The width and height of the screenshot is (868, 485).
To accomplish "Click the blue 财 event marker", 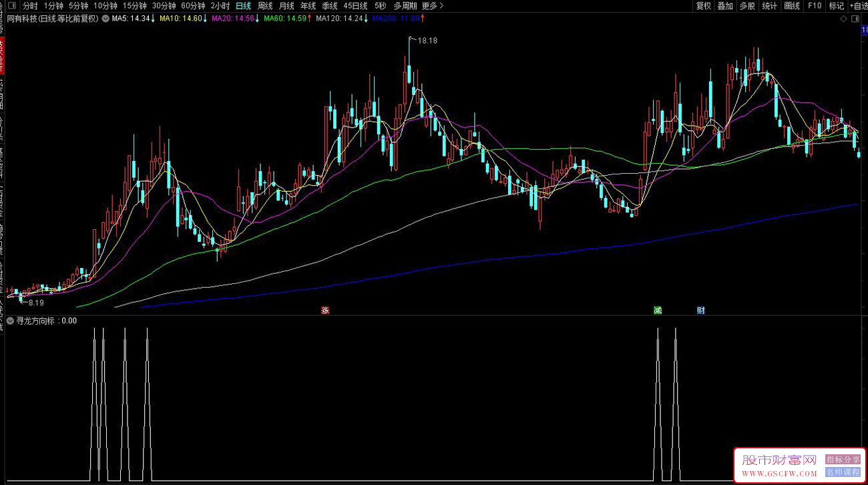I will 700,310.
